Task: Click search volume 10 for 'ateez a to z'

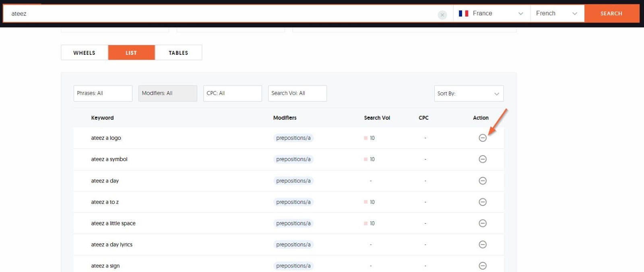Action: (372, 202)
